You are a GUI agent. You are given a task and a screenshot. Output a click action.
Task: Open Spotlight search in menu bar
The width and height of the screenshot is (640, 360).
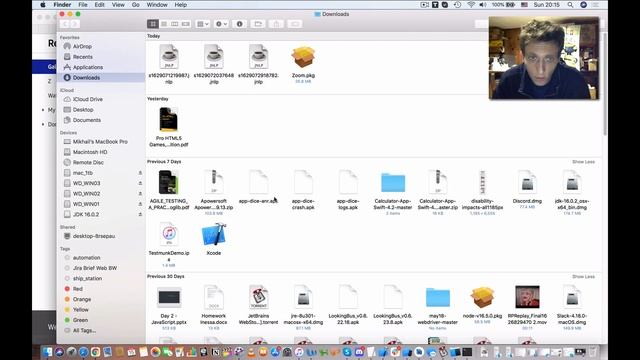570,5
